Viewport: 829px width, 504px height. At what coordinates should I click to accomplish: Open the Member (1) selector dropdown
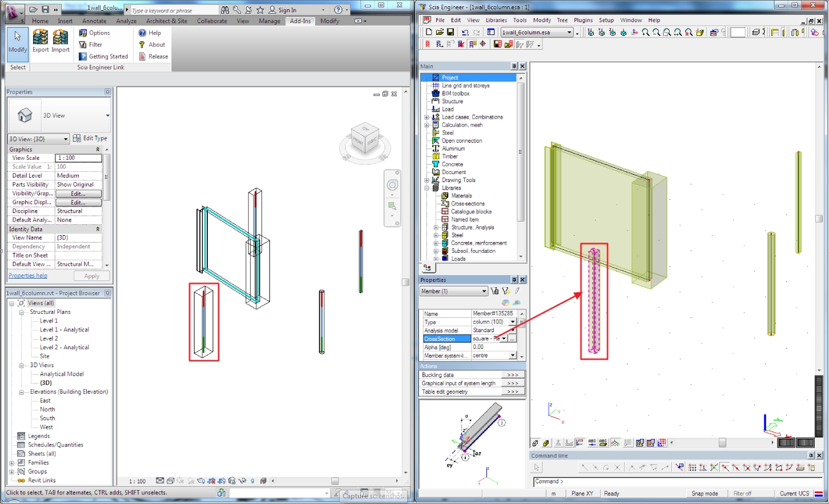[453, 291]
